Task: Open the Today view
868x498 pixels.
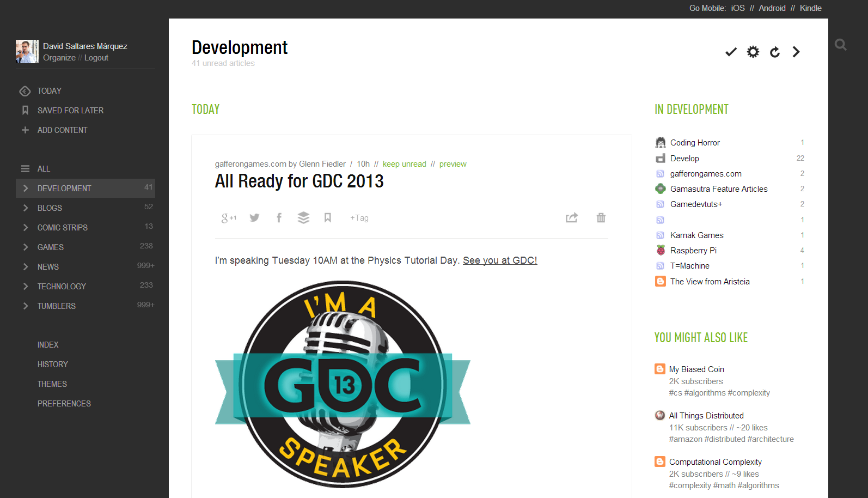Action: (50, 91)
